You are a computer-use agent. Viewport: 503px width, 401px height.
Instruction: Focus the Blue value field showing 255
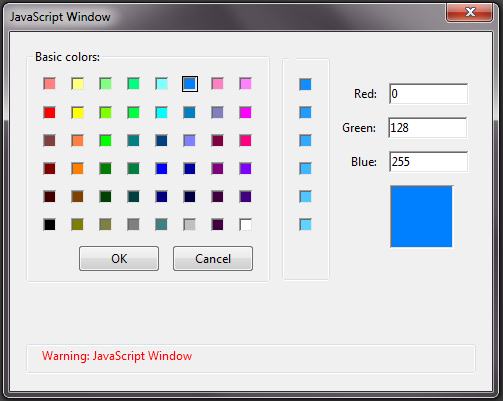coord(428,162)
